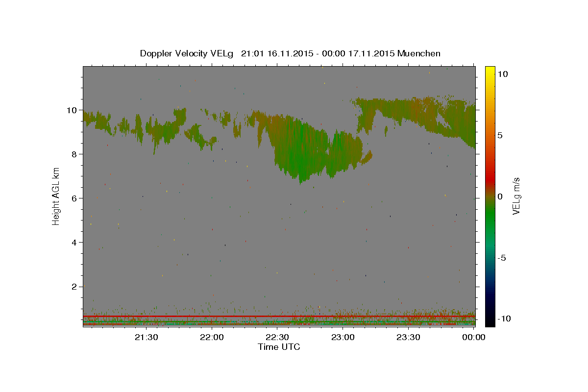Click the 23:30 time tick label
The width and height of the screenshot is (588, 392).
click(x=408, y=337)
